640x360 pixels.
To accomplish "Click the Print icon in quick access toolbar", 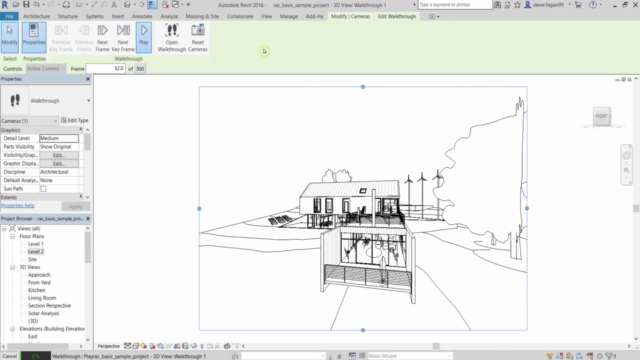I will [x=66, y=4].
